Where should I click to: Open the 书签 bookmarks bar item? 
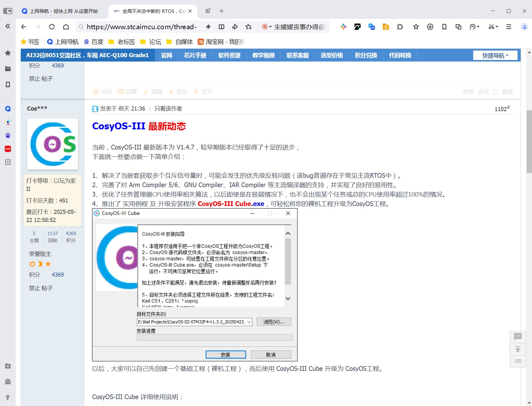tap(30, 42)
